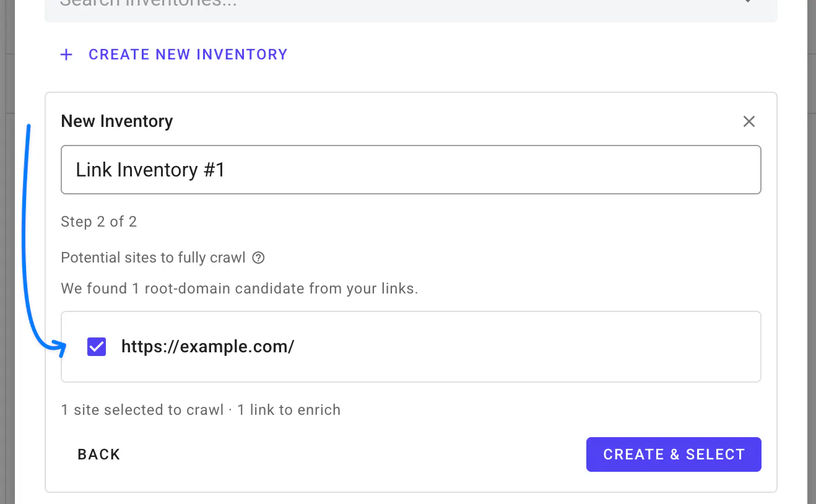Close the New Inventory panel with X

tap(749, 121)
